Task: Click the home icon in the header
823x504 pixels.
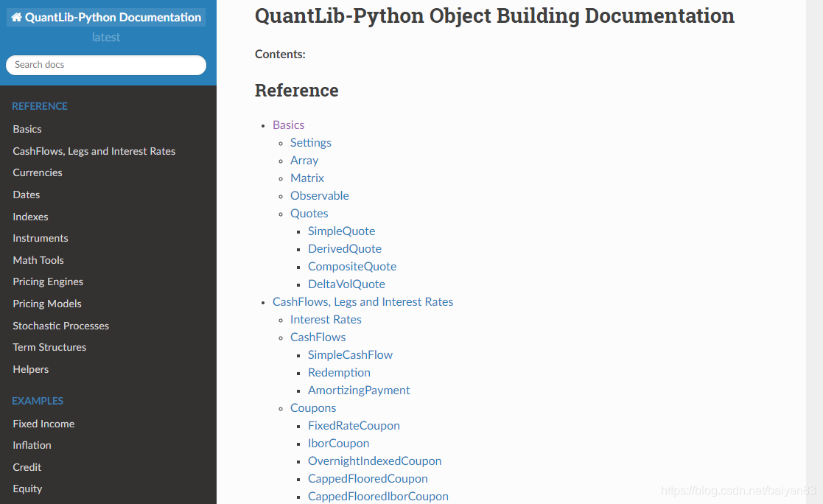Action: coord(16,18)
